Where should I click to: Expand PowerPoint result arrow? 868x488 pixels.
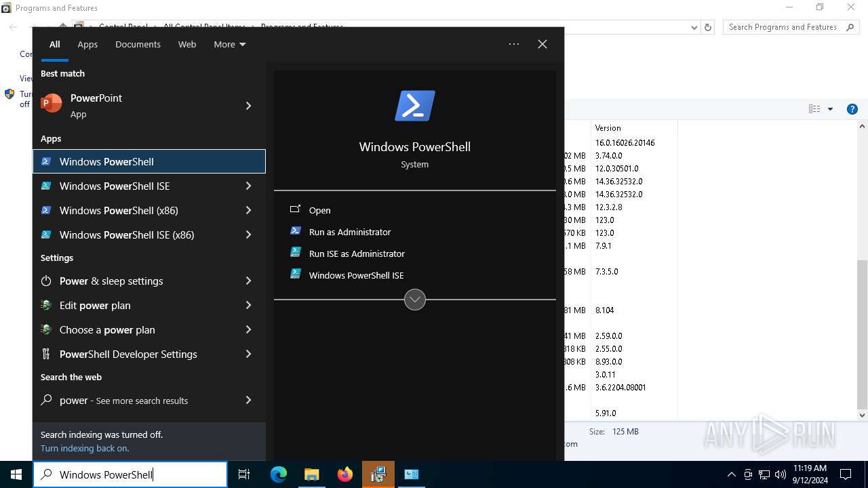(x=248, y=106)
